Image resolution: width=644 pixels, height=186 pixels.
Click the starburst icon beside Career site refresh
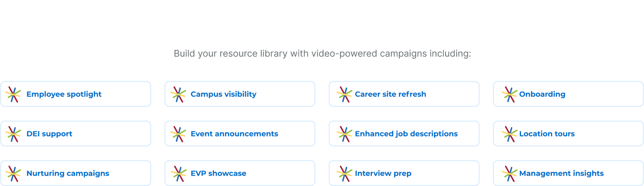point(344,94)
